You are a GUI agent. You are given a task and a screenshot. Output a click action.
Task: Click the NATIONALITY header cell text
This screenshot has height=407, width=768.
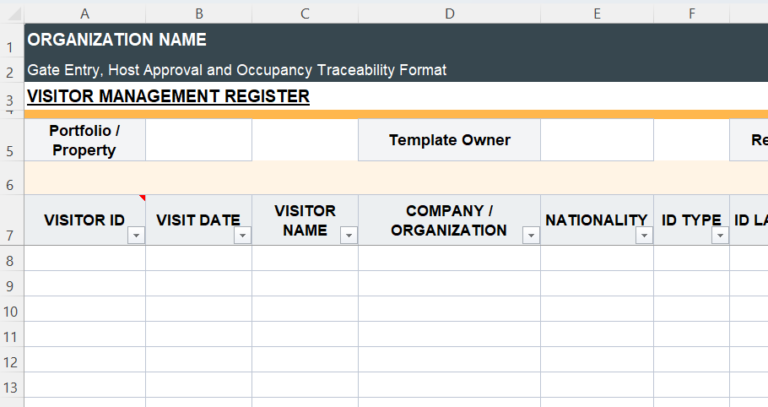point(596,220)
